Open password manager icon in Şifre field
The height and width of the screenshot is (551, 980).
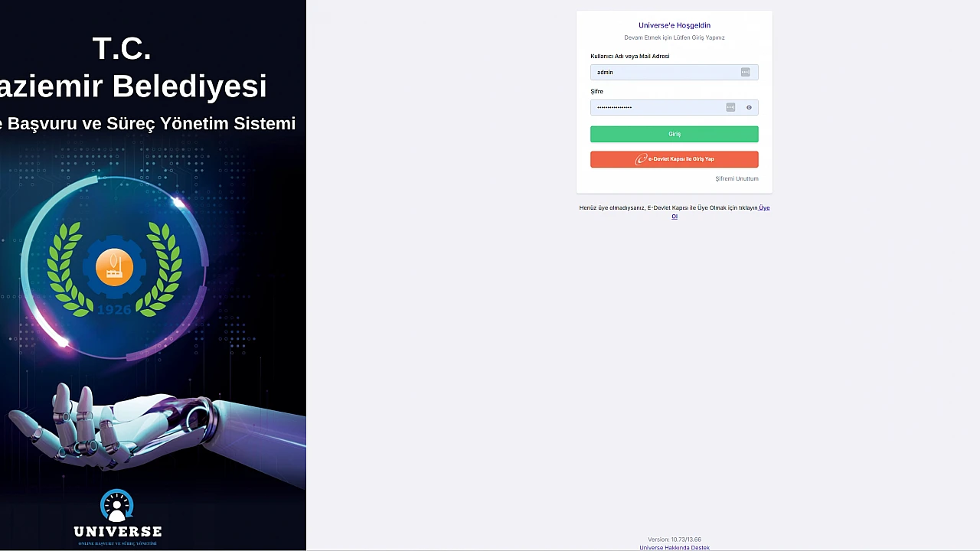(x=730, y=107)
